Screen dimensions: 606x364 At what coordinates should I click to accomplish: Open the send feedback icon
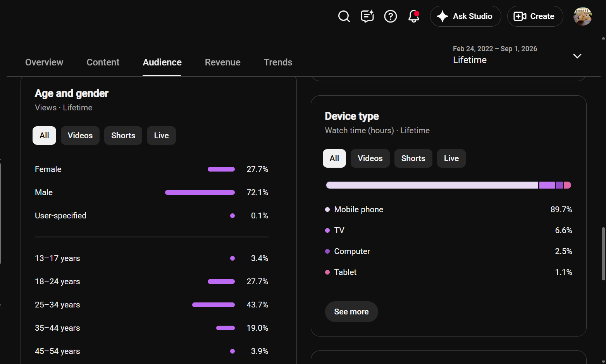coord(367,16)
